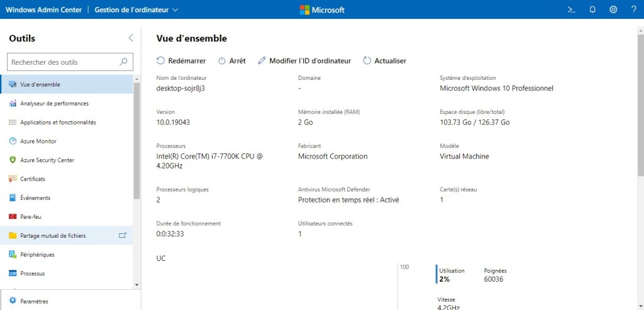Open the notifications bell
Screen dimensions: 644x310
592,9
